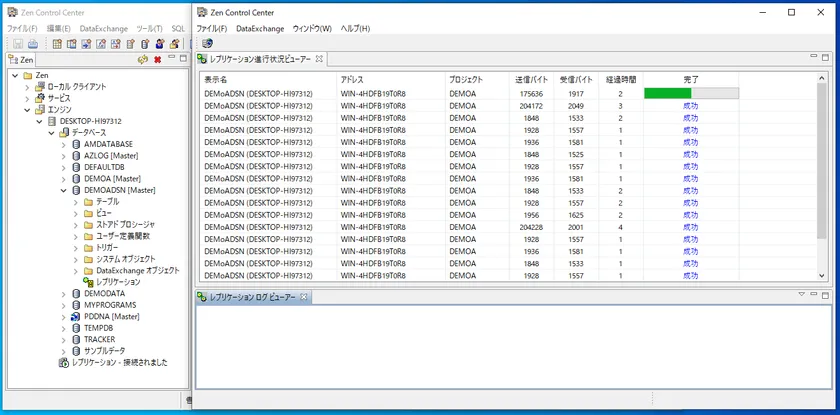This screenshot has width=840, height=415.
Task: Open the ウィンドウ(W) menu
Action: [x=312, y=29]
